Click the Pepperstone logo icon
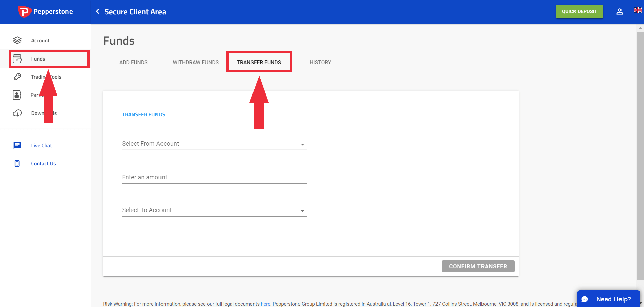 24,12
